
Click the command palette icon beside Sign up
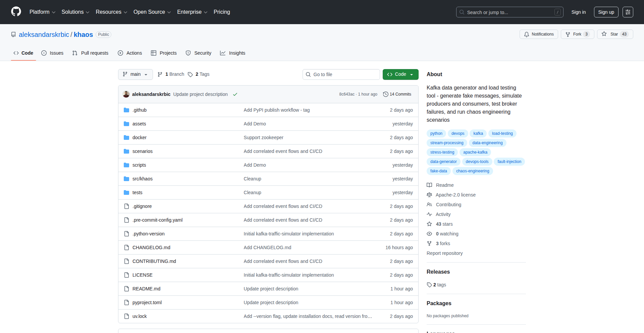coord(628,12)
